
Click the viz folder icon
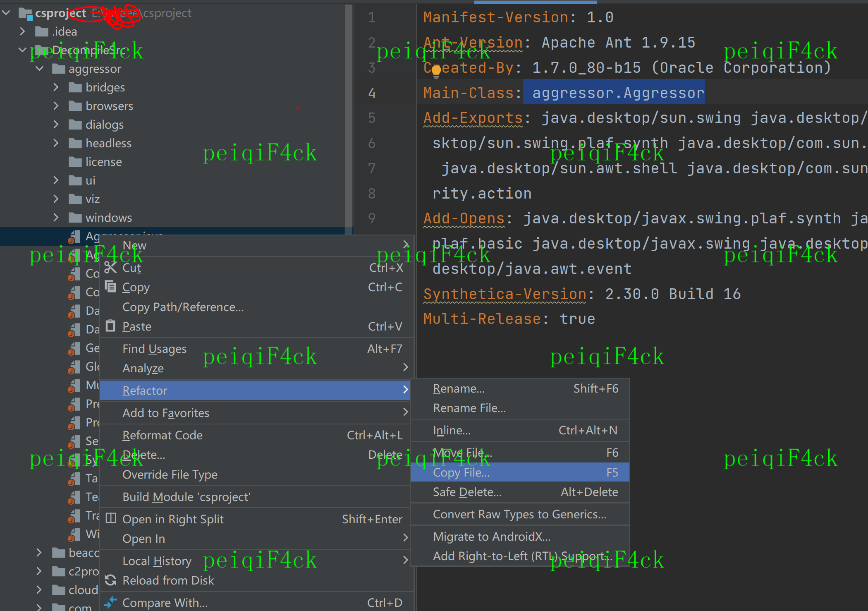(75, 199)
